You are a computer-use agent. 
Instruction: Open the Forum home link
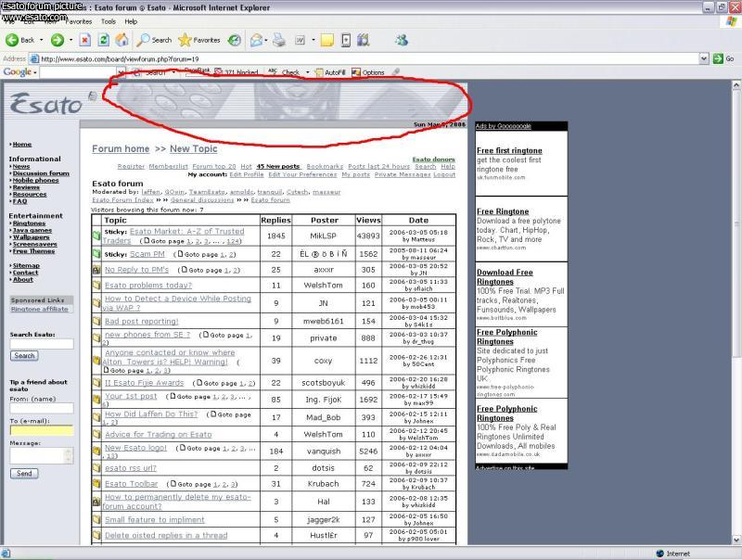point(121,148)
